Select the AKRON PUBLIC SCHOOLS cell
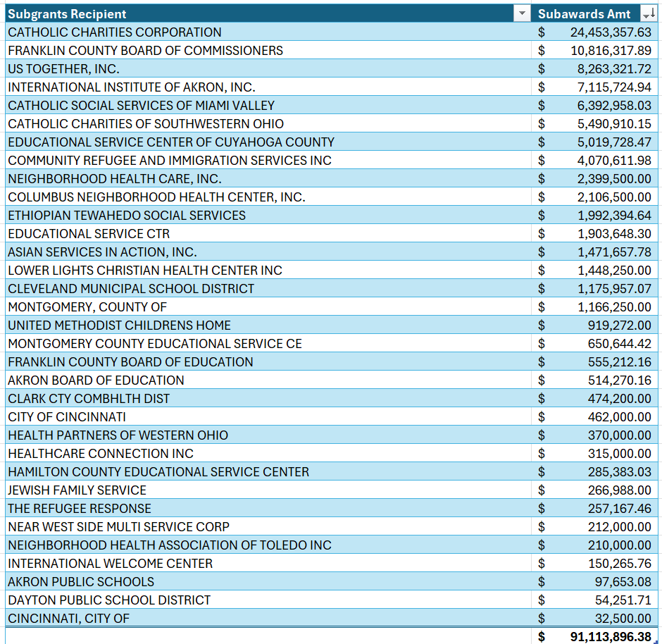Image resolution: width=662 pixels, height=644 pixels. 268,582
